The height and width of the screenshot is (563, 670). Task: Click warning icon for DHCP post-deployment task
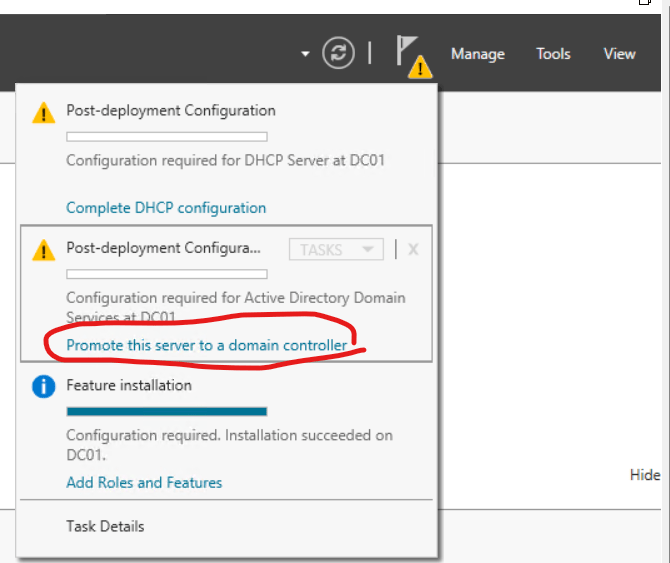pyautogui.click(x=44, y=113)
